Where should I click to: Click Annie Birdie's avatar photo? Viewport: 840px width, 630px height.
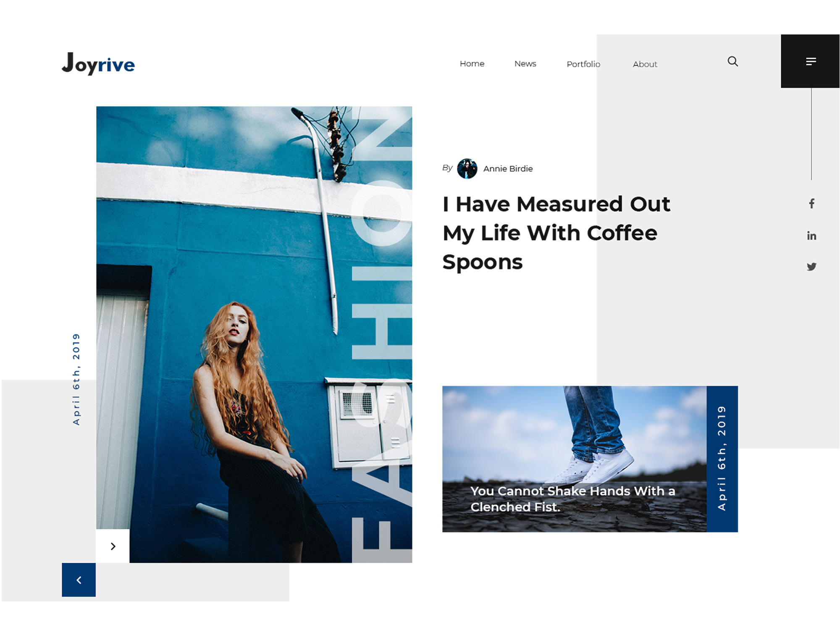tap(468, 169)
